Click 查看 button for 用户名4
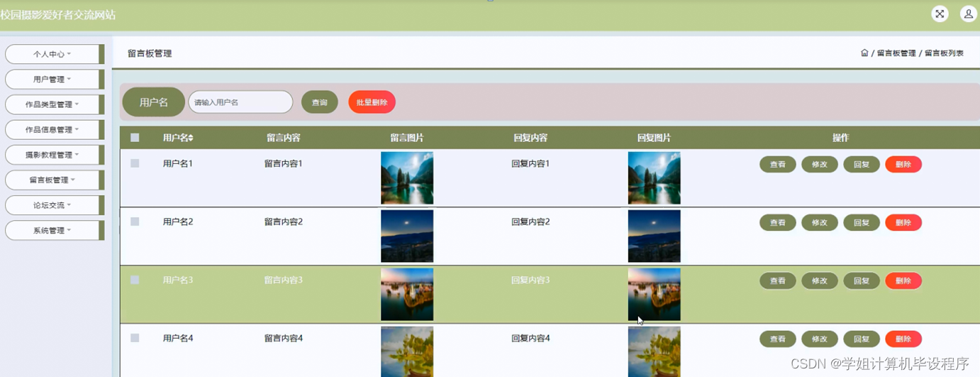This screenshot has height=377, width=980. [x=778, y=339]
